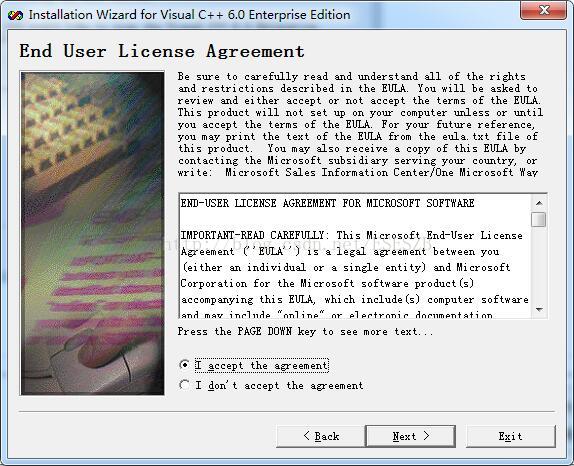574x466 pixels.
Task: Click inside the EULA text box
Action: click(x=355, y=256)
